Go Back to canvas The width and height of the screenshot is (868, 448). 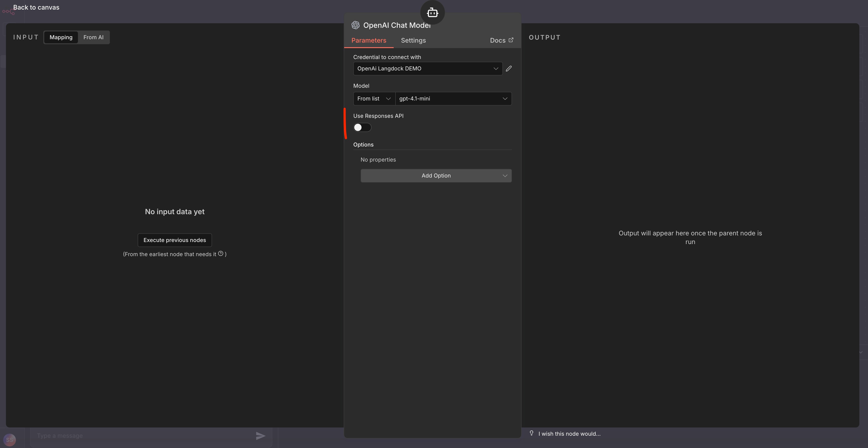coord(36,8)
